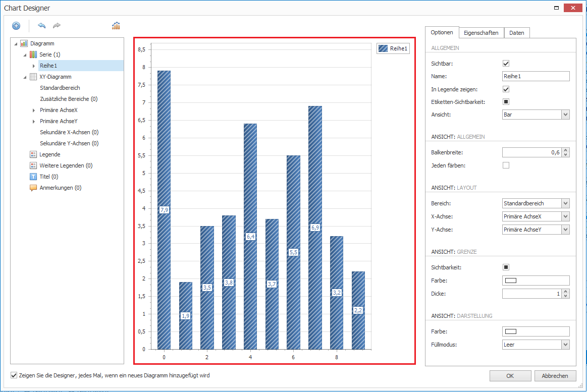This screenshot has height=392, width=587.
Task: Enable the Jeden färben checkbox
Action: 506,165
